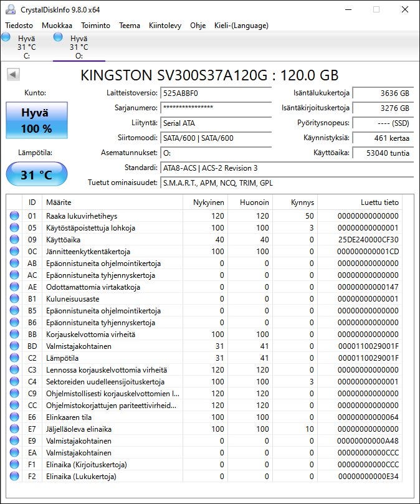This screenshot has height=504, width=420.
Task: Select raw value 00000000000E34
Action: pyautogui.click(x=368, y=476)
